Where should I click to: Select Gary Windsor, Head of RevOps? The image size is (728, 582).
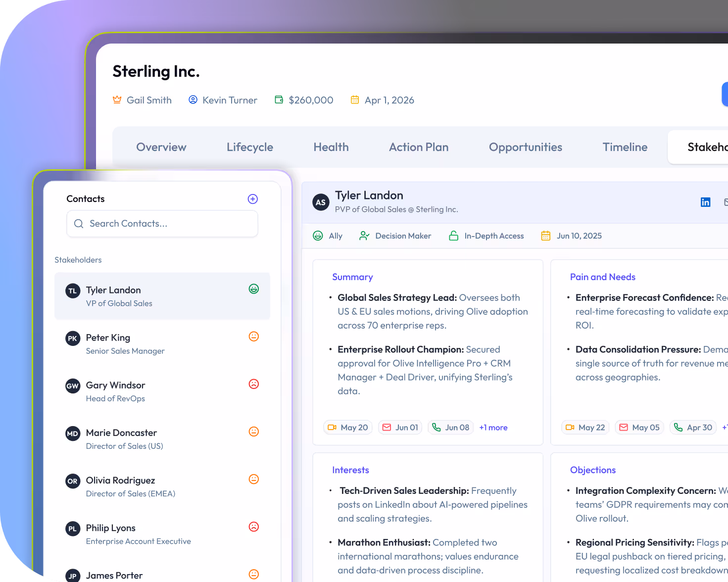162,391
